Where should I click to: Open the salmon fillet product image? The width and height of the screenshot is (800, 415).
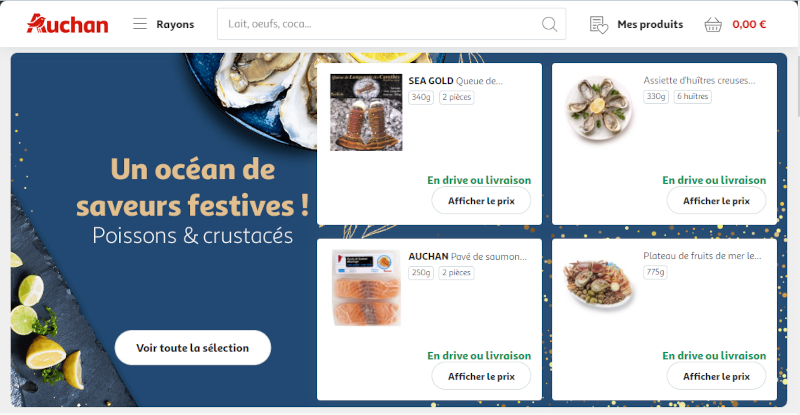366,288
